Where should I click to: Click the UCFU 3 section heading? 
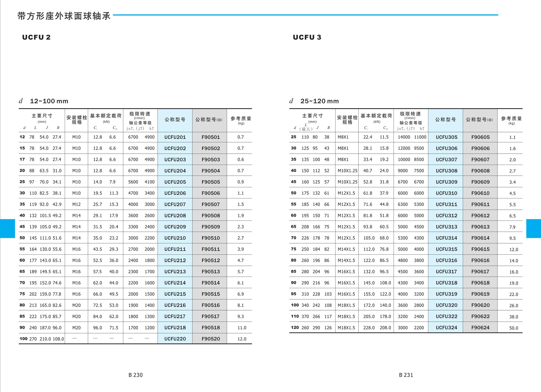pos(307,37)
